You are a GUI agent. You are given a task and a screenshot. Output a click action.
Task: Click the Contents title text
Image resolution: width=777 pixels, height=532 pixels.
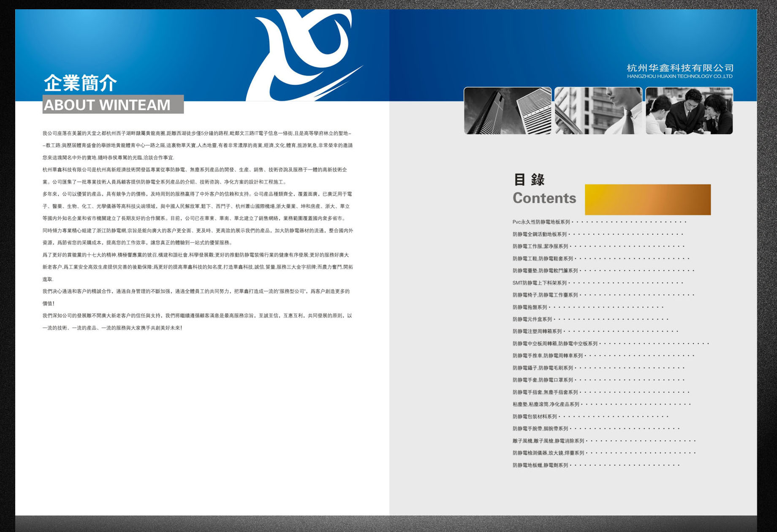click(544, 198)
